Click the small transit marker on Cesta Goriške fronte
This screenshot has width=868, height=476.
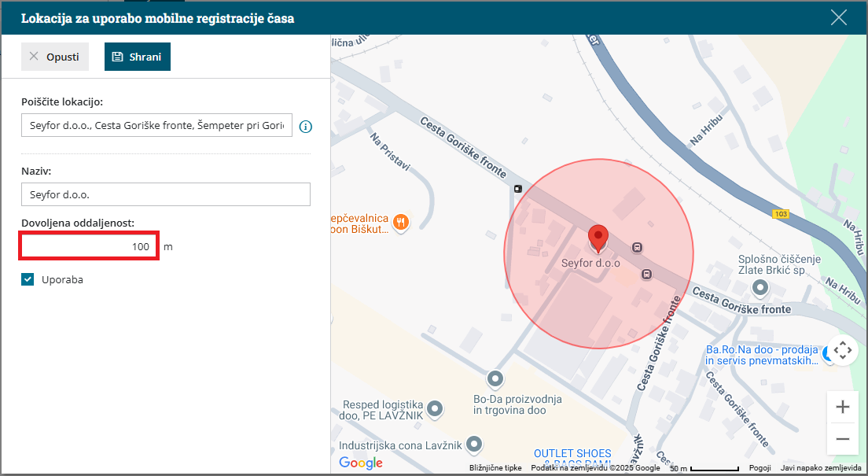pyautogui.click(x=517, y=189)
